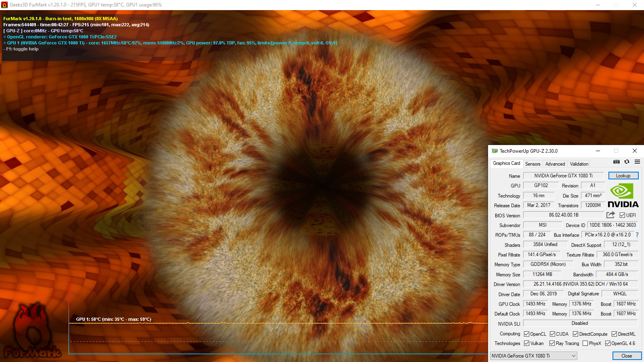Click the FurMark GPU 1 temperature graph label
This screenshot has width=644, height=362.
tap(114, 319)
